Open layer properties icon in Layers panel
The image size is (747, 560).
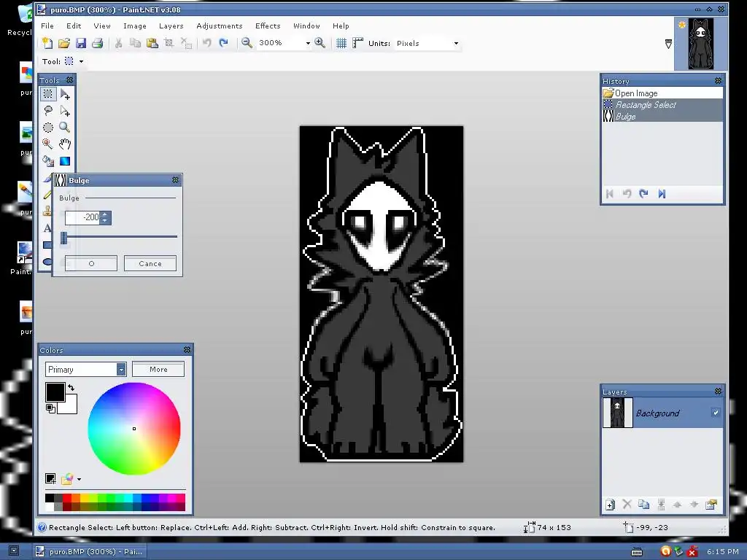point(711,505)
